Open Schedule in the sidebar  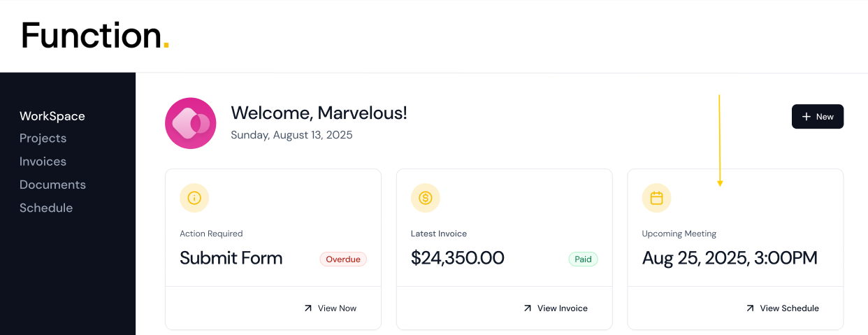pyautogui.click(x=46, y=208)
